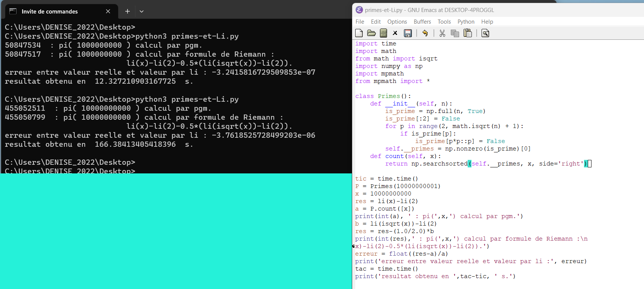This screenshot has width=644, height=289.
Task: Add a new terminal tab
Action: (128, 12)
